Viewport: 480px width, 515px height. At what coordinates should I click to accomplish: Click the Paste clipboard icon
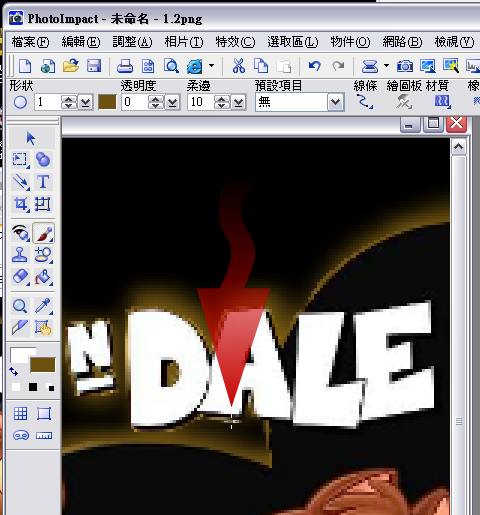(x=284, y=66)
